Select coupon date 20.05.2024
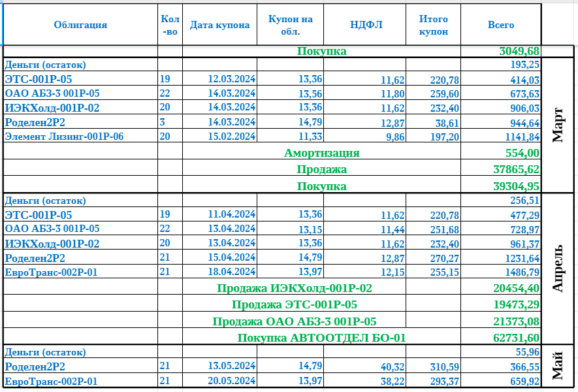 [x=231, y=380]
